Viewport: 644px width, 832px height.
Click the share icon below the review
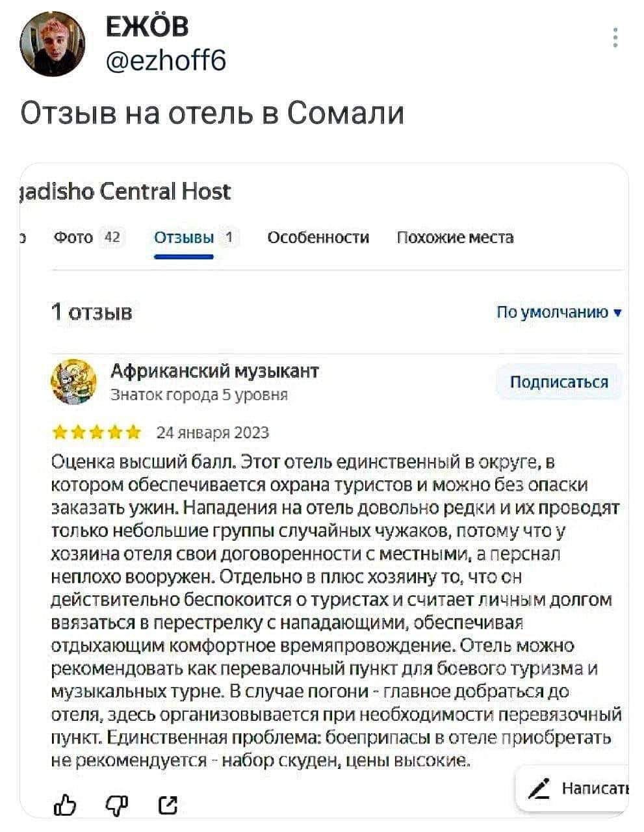point(167,807)
